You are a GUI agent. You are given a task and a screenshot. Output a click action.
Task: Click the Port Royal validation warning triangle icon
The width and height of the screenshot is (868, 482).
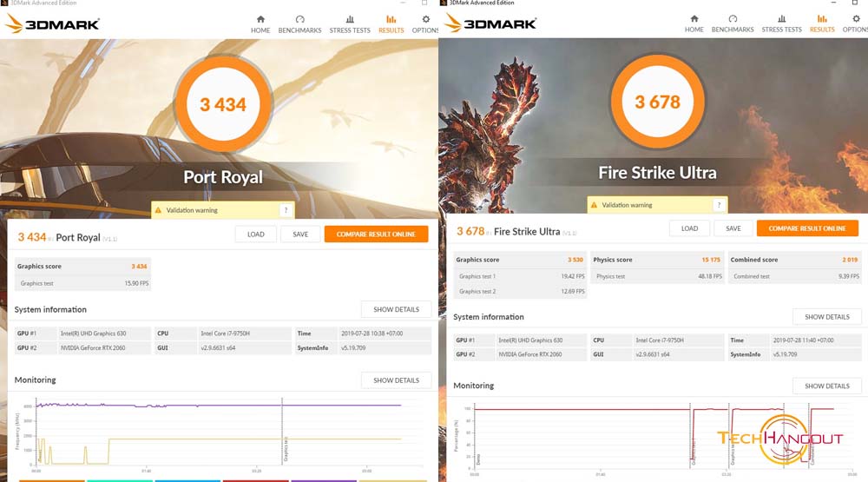click(158, 210)
